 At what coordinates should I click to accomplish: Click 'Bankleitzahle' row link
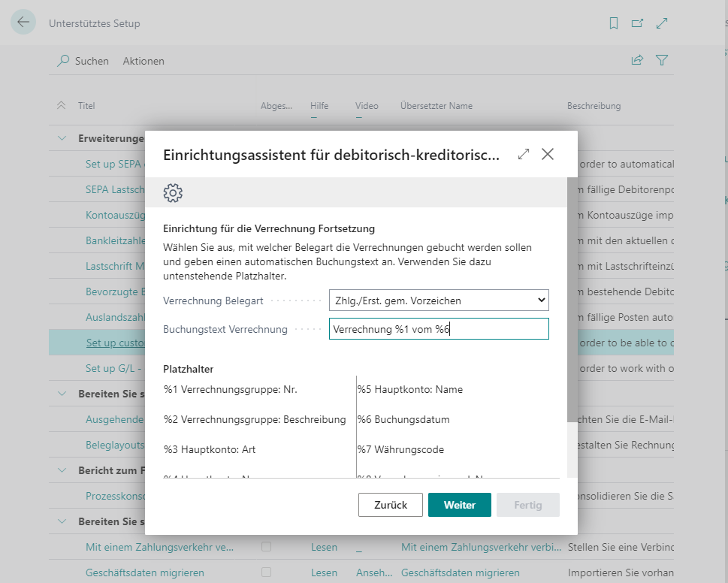[x=115, y=240]
